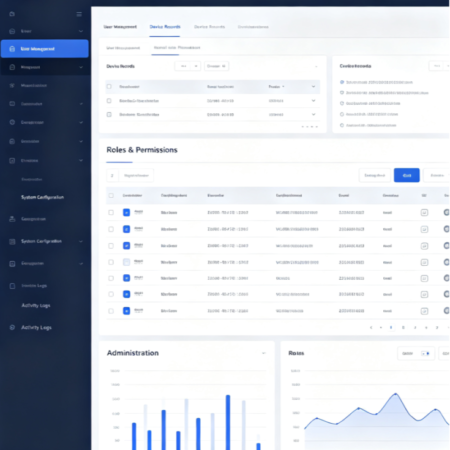
Task: Tick the select-all checkbox in Roles & Permissions header
Action: point(111,196)
